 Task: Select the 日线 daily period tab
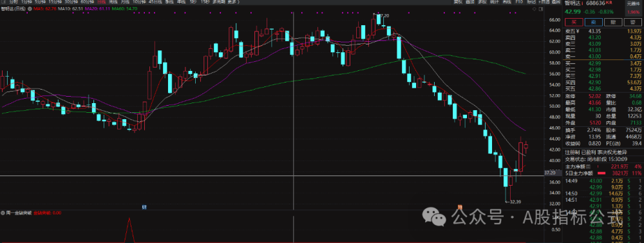coord(101,2)
